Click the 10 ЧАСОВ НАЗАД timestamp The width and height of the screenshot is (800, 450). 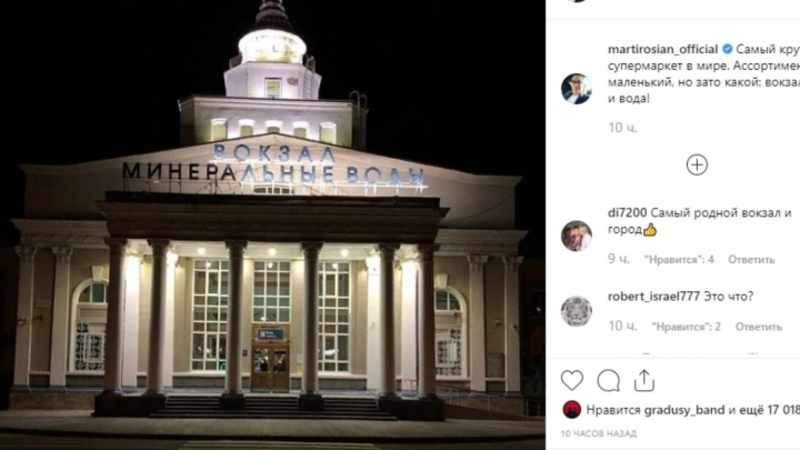(x=598, y=434)
